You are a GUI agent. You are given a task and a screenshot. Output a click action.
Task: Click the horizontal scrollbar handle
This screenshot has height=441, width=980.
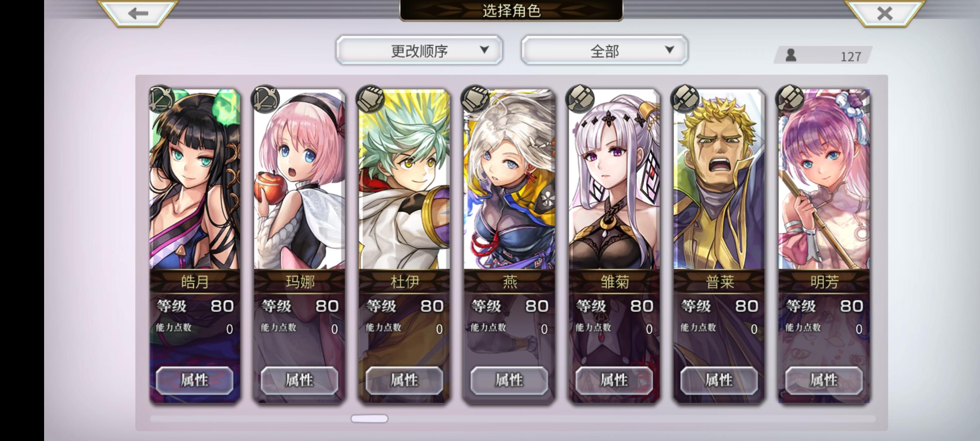coord(370,419)
